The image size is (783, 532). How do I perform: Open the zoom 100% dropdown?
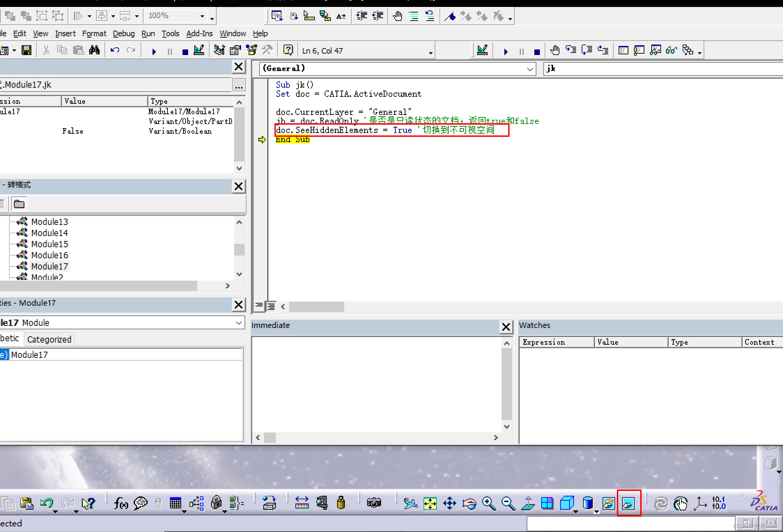click(202, 16)
